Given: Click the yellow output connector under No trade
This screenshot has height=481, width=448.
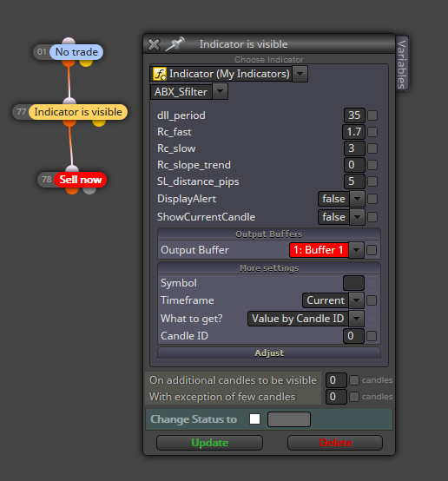Looking at the screenshot, I should pos(86,63).
